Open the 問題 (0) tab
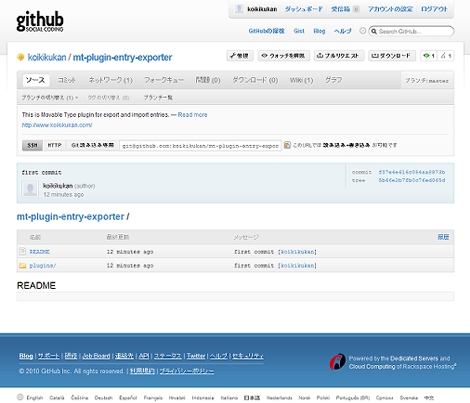The width and height of the screenshot is (470, 403). [x=208, y=80]
